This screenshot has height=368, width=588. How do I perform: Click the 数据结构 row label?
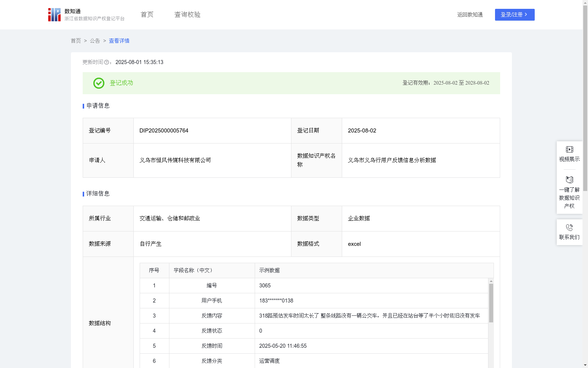[x=100, y=323]
